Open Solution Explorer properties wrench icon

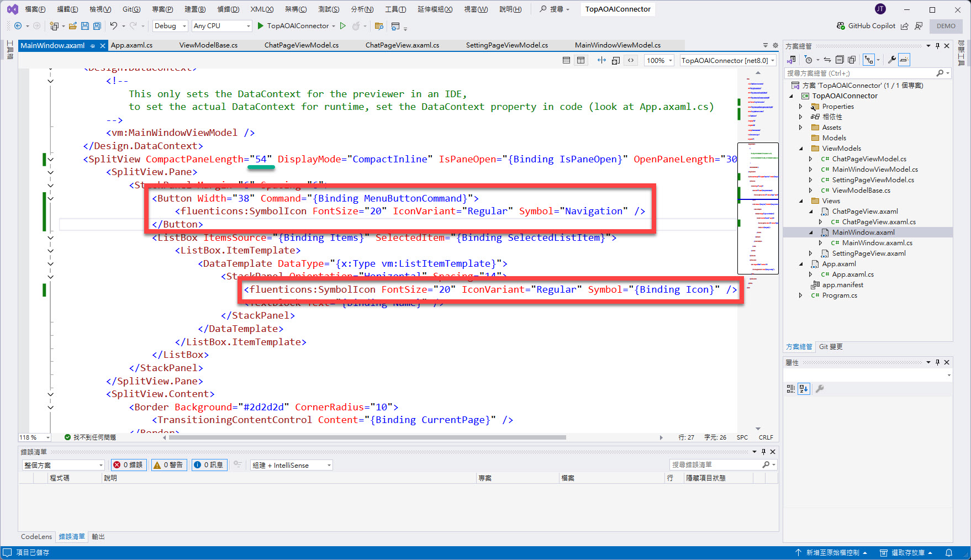point(892,60)
